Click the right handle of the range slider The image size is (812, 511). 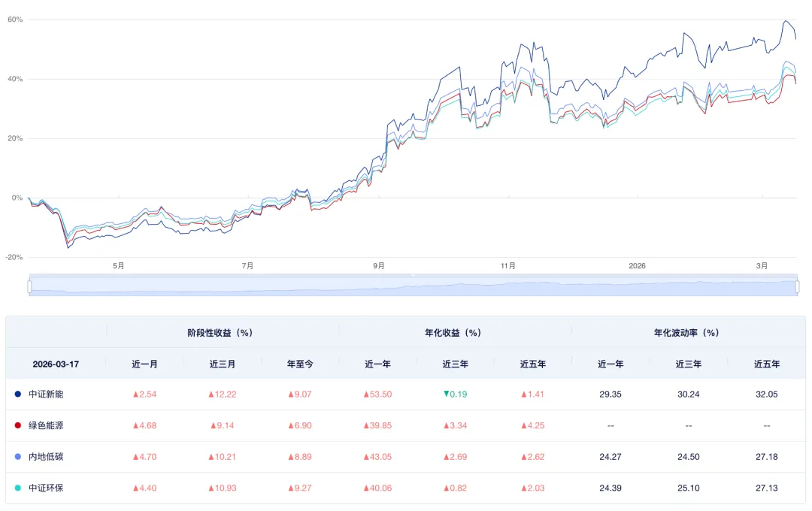[797, 286]
